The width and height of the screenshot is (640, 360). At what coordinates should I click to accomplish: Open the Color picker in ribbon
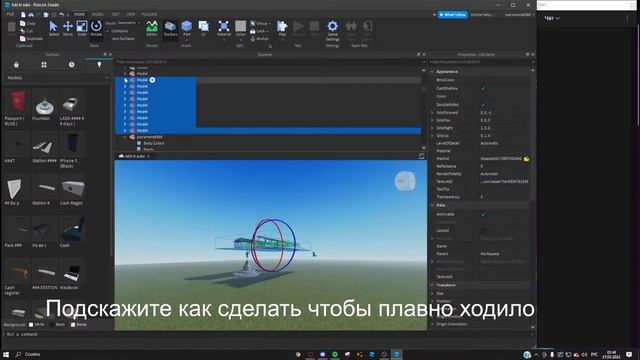point(240,29)
